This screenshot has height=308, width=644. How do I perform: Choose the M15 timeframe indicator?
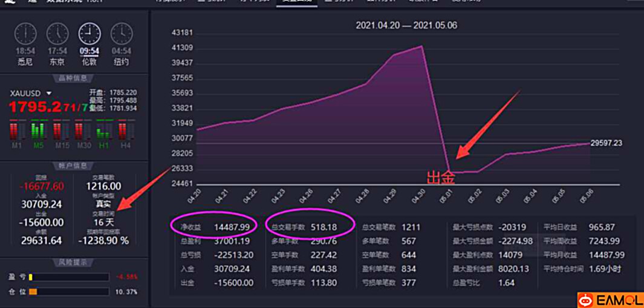[60, 130]
